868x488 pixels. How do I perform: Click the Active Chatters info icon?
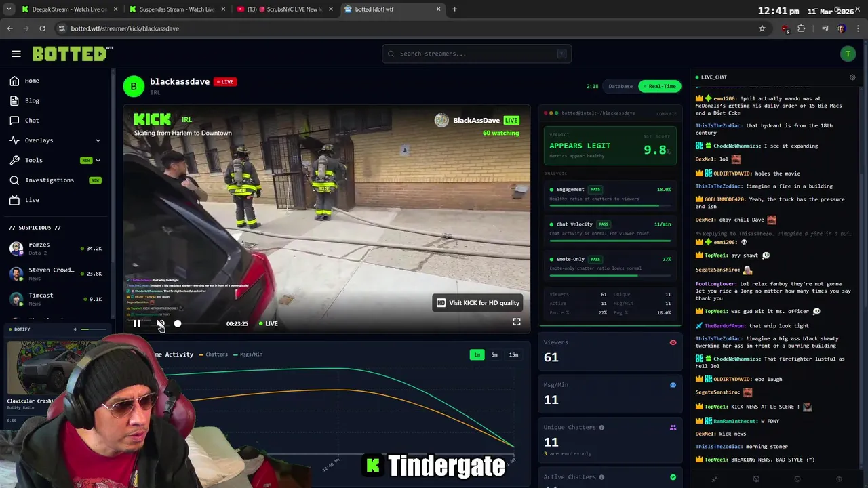pyautogui.click(x=601, y=477)
